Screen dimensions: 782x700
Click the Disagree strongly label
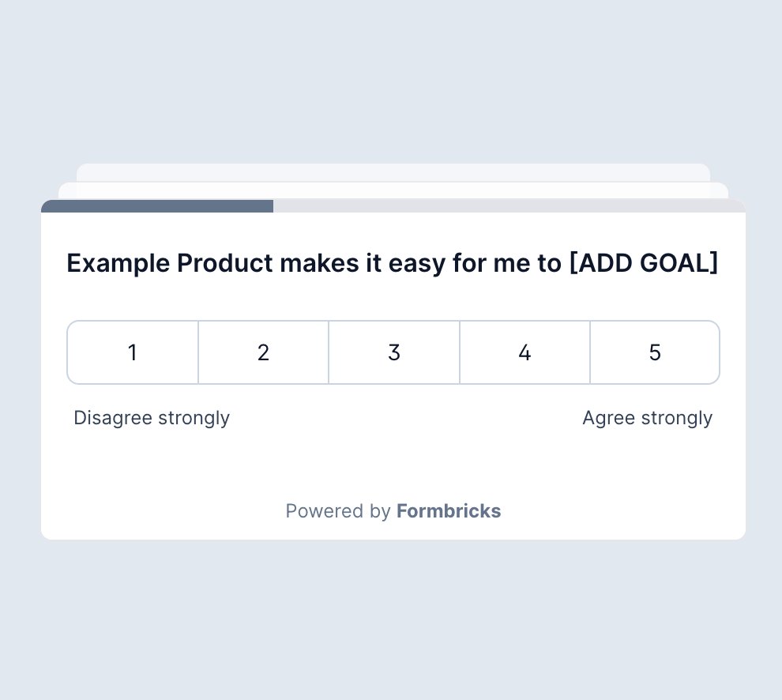[x=151, y=418]
